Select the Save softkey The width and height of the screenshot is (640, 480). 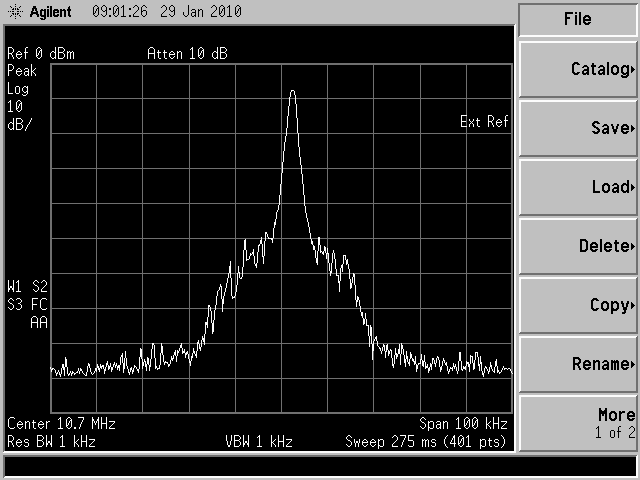click(x=578, y=128)
